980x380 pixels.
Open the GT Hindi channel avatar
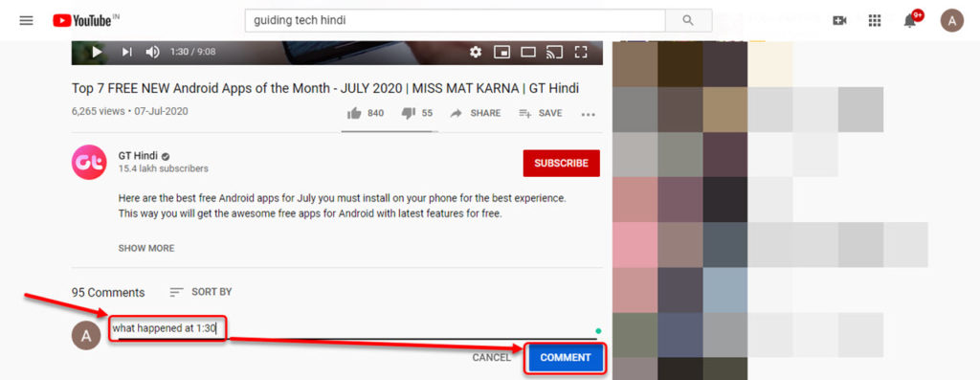(x=89, y=163)
